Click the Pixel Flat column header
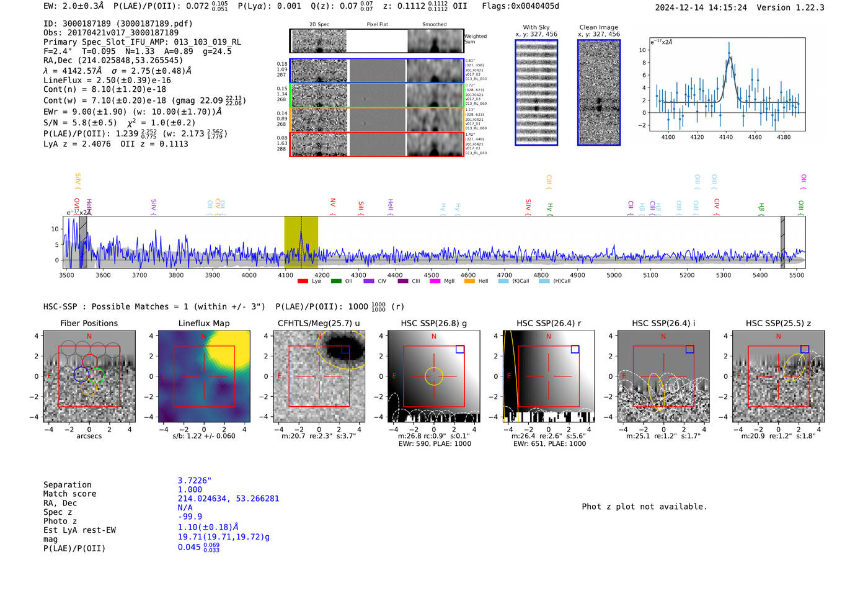This screenshot has width=868, height=591. (x=377, y=25)
